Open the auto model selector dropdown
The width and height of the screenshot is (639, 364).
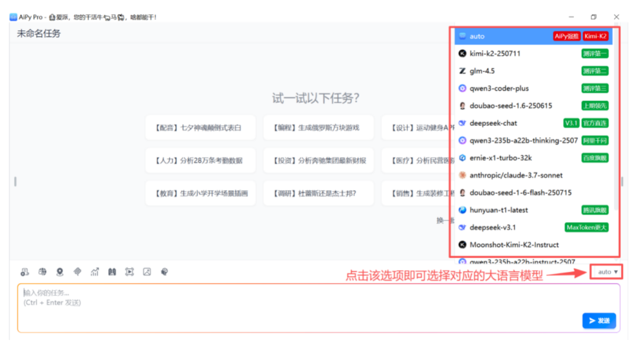point(607,272)
